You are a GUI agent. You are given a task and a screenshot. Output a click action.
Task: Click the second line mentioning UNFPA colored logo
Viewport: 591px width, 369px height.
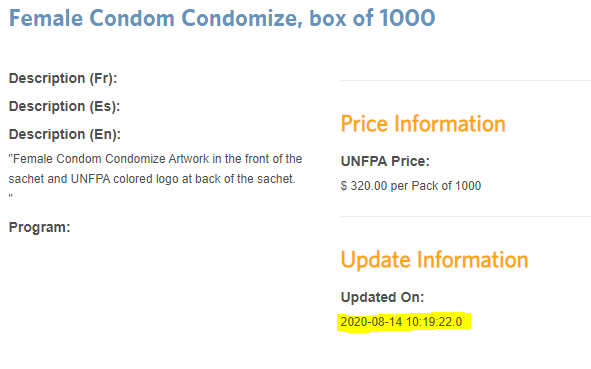coord(152,179)
